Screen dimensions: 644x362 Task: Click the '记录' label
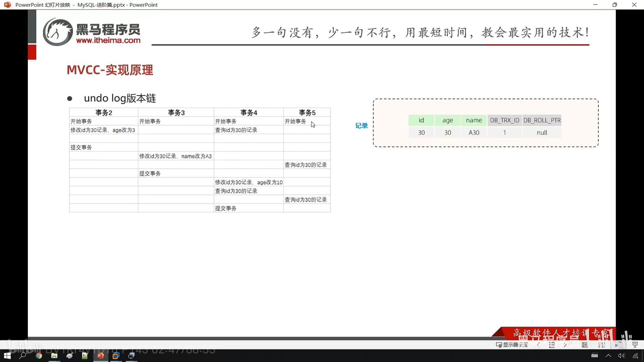pyautogui.click(x=361, y=126)
